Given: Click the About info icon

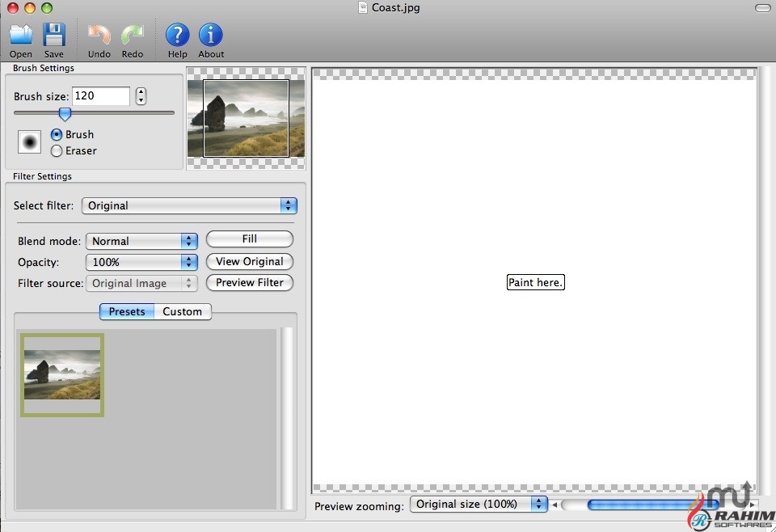Looking at the screenshot, I should [211, 36].
